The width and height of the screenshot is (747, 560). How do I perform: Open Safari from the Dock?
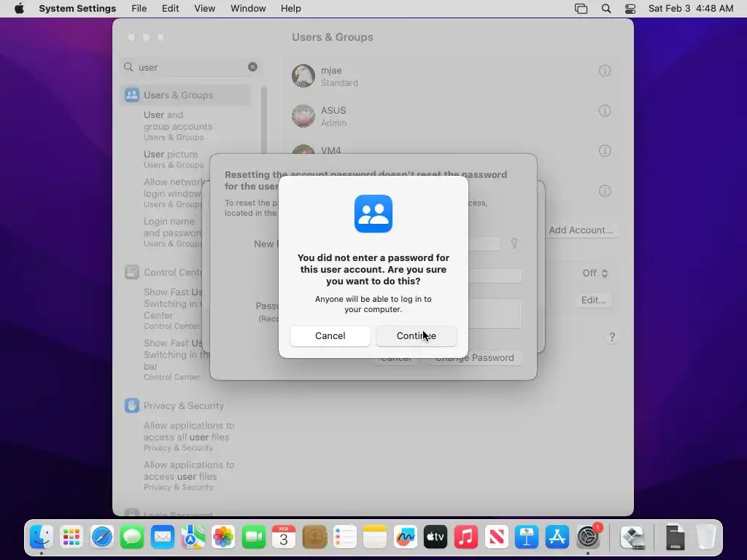[x=102, y=537]
